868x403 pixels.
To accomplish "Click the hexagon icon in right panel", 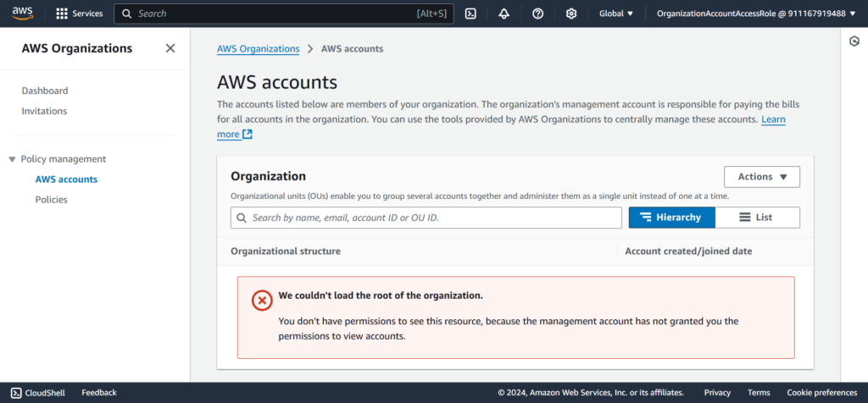I will coord(854,41).
